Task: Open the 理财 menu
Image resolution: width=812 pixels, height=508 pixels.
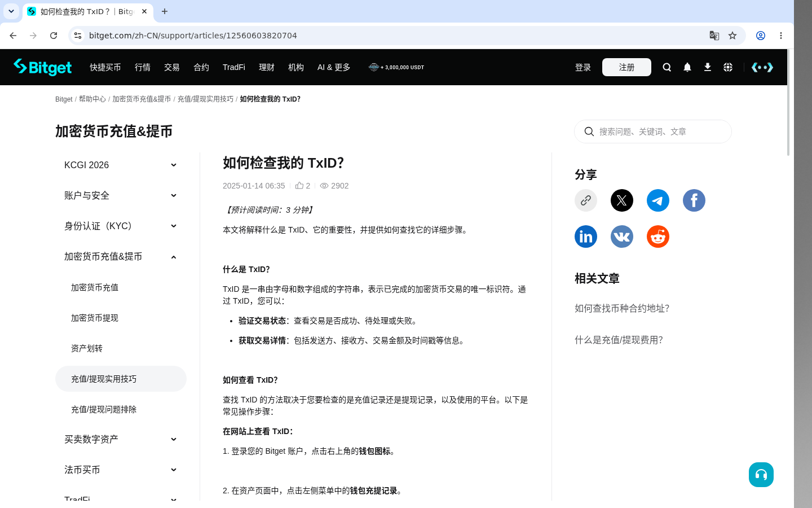Action: [267, 67]
